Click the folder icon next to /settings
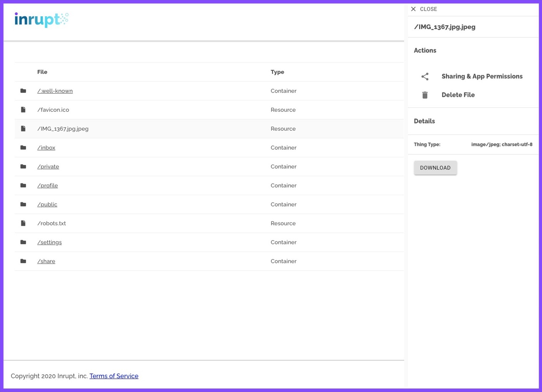The width and height of the screenshot is (542, 392). pyautogui.click(x=23, y=242)
